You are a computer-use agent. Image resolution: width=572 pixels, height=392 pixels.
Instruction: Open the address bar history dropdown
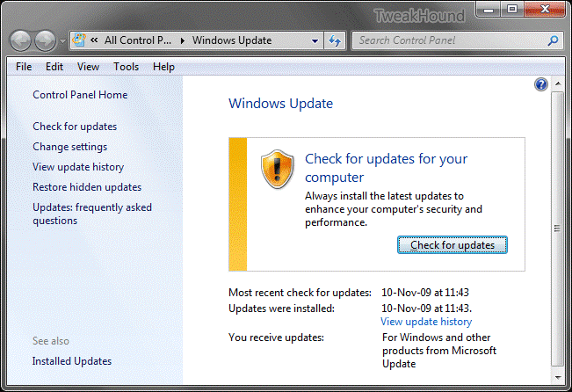point(315,41)
